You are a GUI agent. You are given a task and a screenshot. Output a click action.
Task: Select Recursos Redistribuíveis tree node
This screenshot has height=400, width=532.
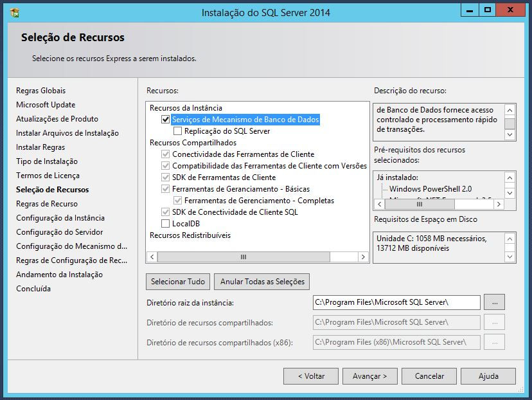click(x=190, y=235)
